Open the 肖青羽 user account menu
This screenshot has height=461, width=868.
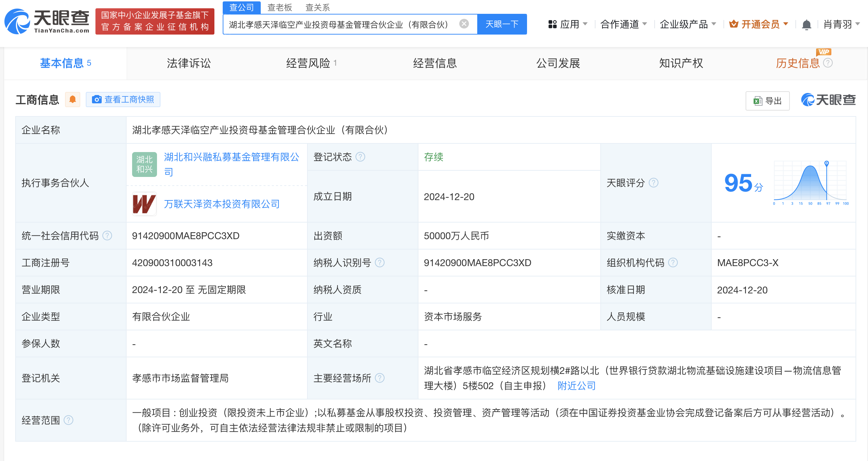click(x=842, y=24)
